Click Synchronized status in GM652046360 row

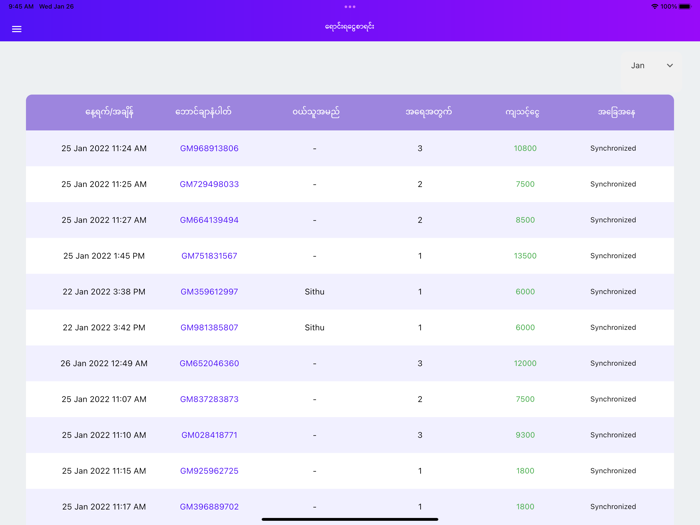click(x=613, y=363)
